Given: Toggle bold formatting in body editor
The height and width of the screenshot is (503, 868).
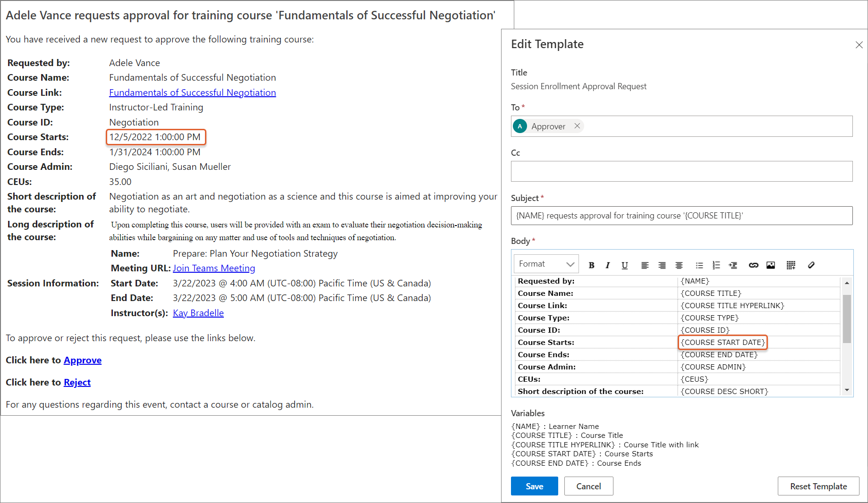Looking at the screenshot, I should point(591,265).
